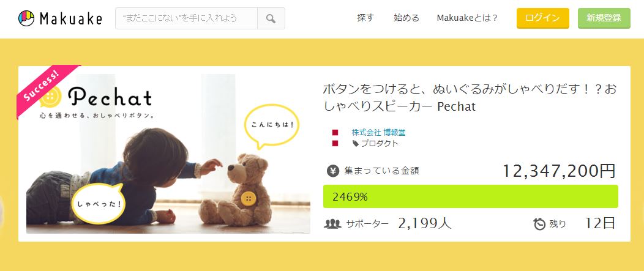Click the green 新規登録 button

[x=604, y=18]
